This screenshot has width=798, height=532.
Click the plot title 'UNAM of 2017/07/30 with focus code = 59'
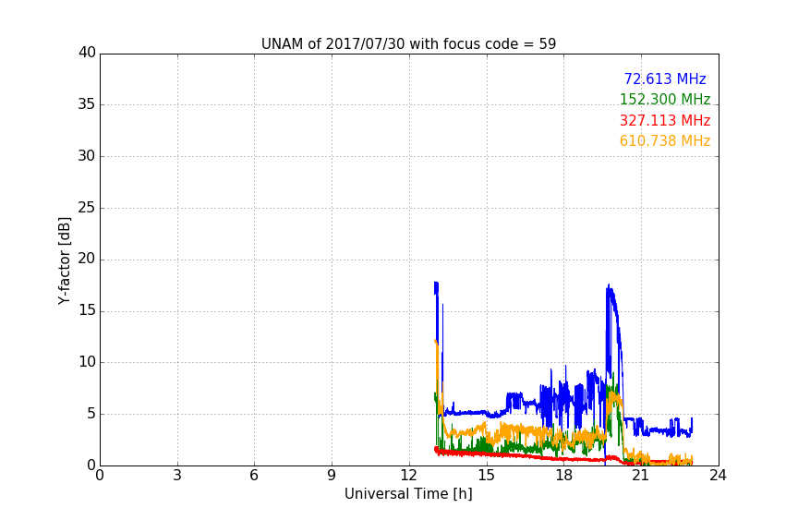pos(408,43)
